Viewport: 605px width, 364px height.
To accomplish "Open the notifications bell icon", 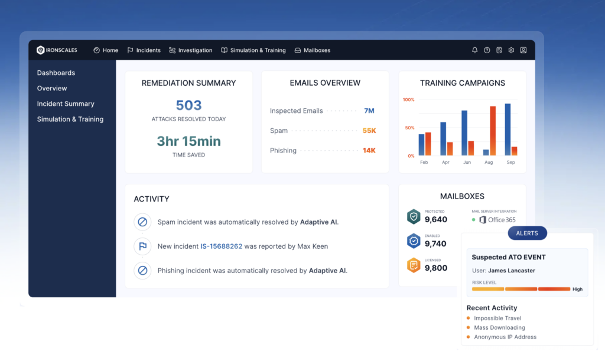I will [x=474, y=50].
